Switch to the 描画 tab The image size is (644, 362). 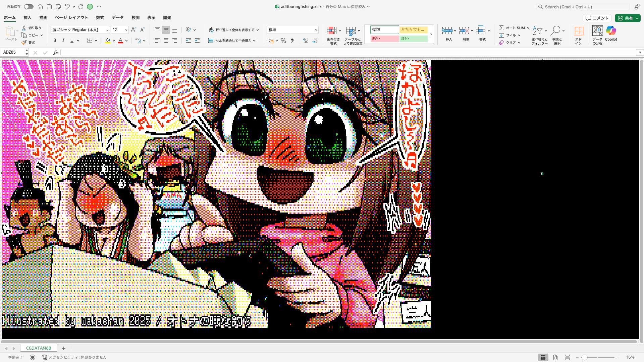(43, 18)
